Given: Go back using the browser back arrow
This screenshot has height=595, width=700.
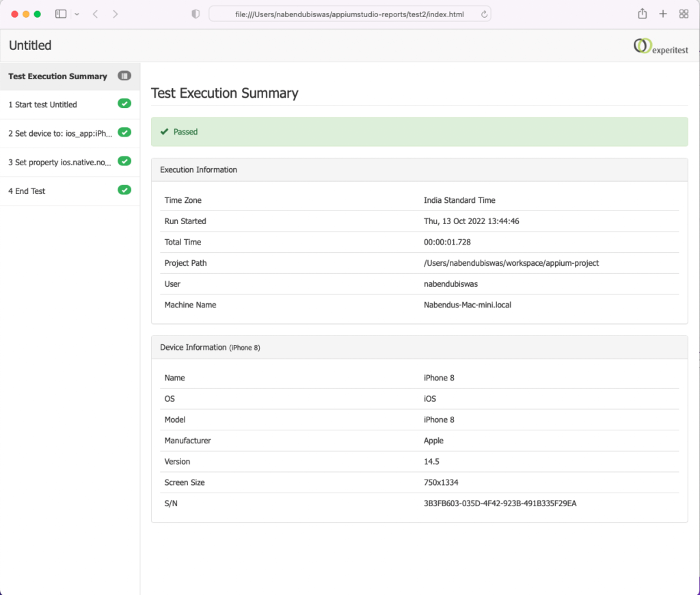Looking at the screenshot, I should 95,14.
